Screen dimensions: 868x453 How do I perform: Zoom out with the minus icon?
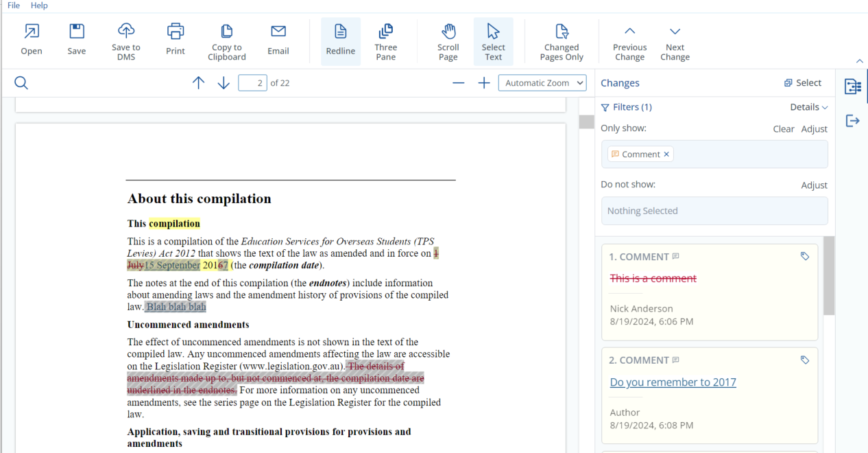pos(459,83)
